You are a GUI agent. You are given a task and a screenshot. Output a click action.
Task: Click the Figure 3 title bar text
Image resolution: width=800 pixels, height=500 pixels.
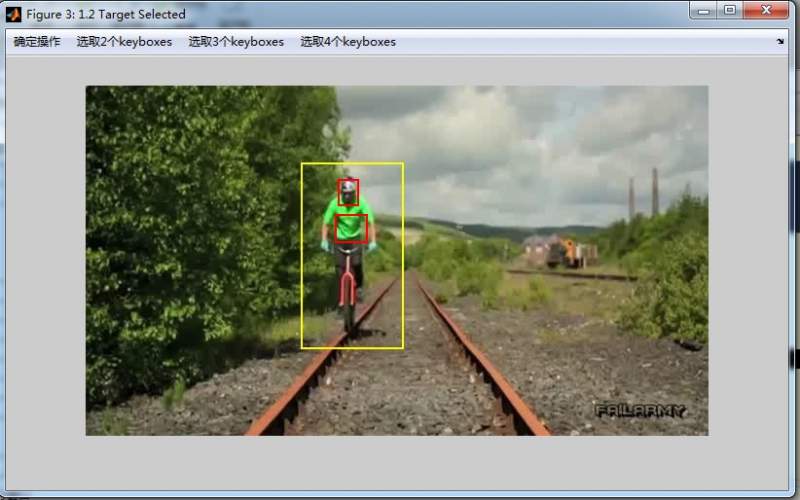point(106,14)
